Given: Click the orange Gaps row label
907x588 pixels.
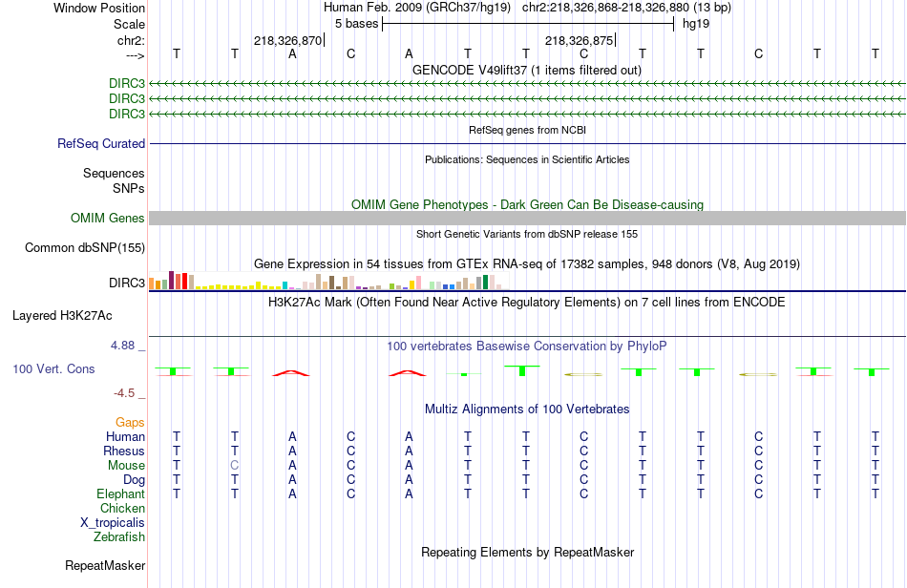Looking at the screenshot, I should [130, 423].
